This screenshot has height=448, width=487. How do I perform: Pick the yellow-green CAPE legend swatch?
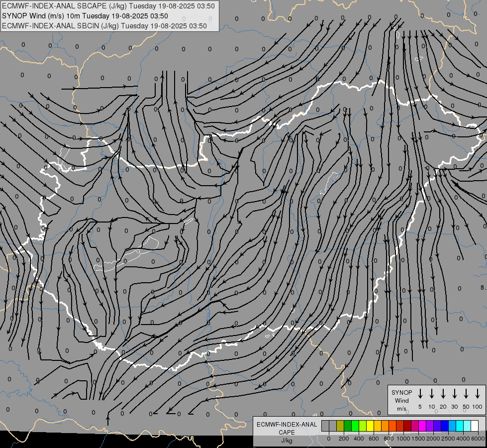363,426
